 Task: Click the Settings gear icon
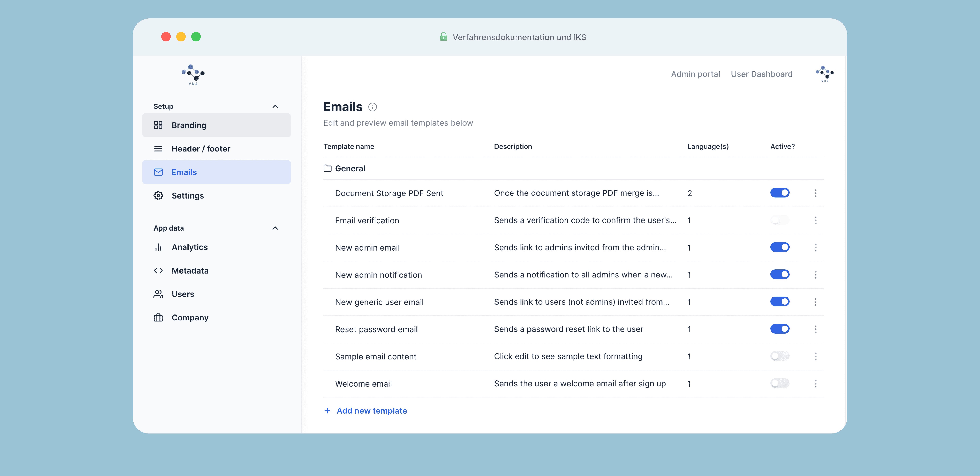click(x=158, y=195)
